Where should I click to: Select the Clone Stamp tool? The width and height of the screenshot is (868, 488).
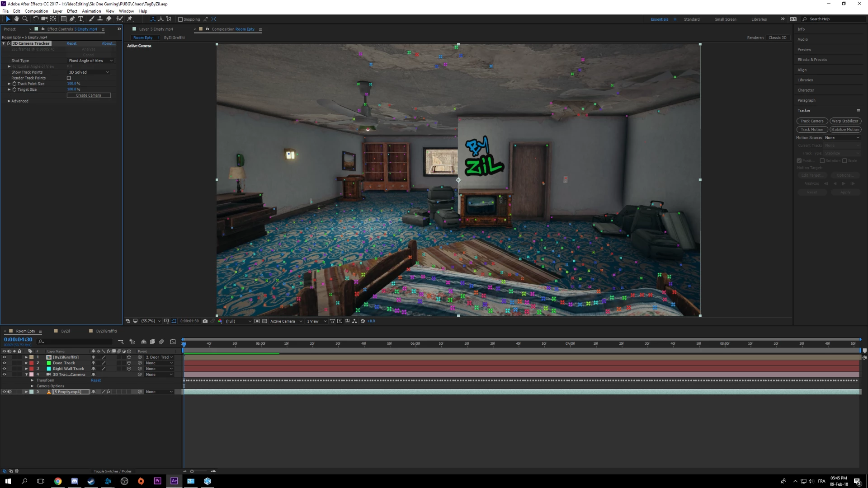100,19
